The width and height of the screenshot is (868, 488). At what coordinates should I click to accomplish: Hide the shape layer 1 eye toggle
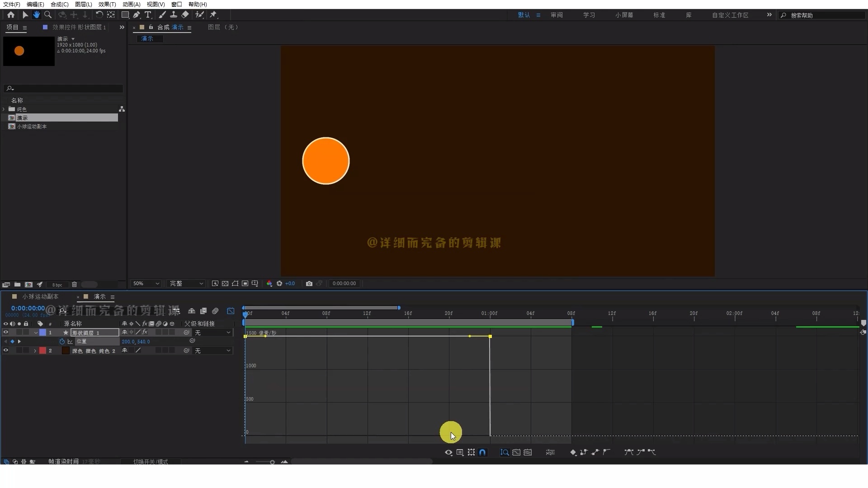[x=6, y=333]
